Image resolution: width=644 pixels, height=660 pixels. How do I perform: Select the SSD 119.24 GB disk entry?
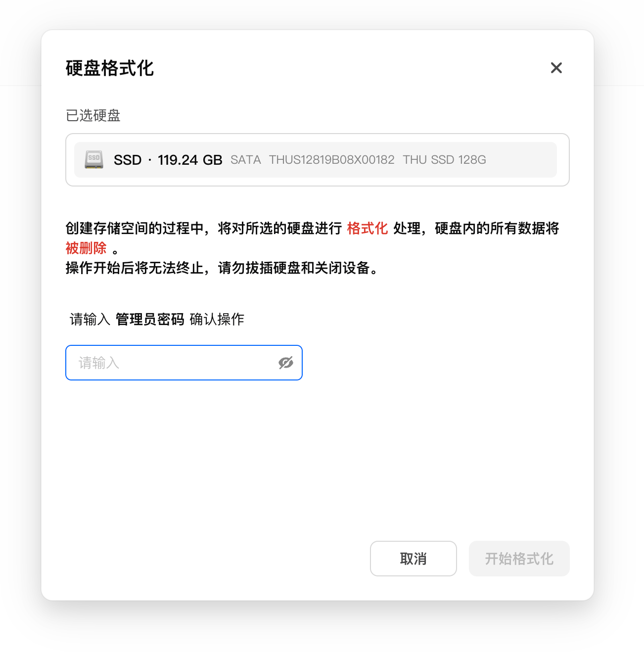pyautogui.click(x=316, y=160)
